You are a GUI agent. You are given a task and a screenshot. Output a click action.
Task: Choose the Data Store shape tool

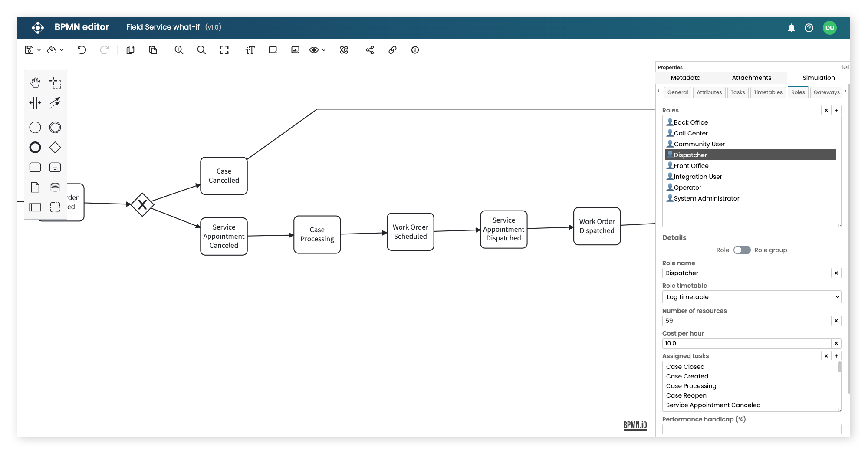[x=55, y=187]
